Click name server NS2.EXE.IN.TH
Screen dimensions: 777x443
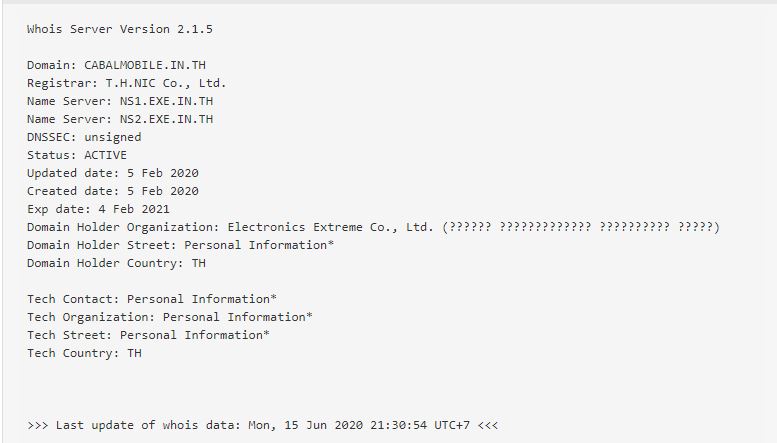(x=166, y=119)
